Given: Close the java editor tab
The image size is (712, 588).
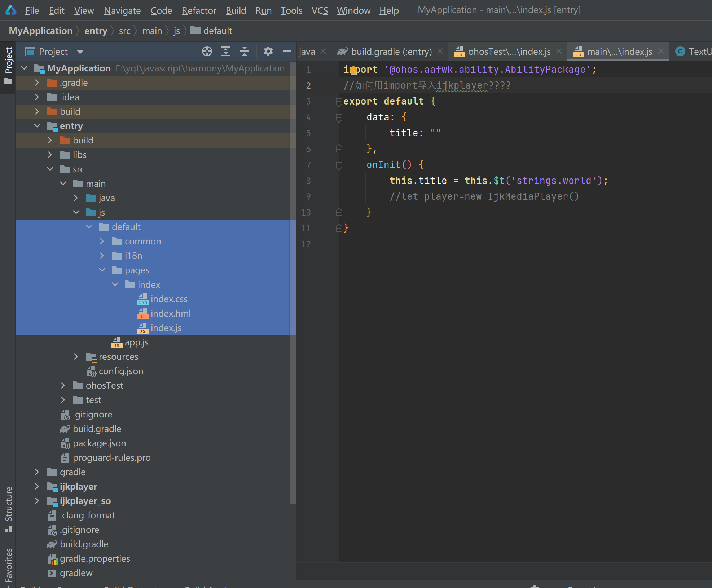Looking at the screenshot, I should pos(324,52).
